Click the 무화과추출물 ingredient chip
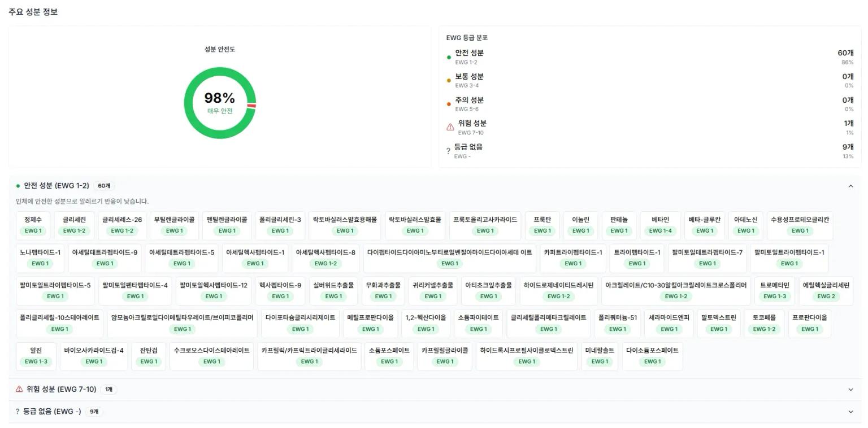The height and width of the screenshot is (428, 868). [x=383, y=291]
